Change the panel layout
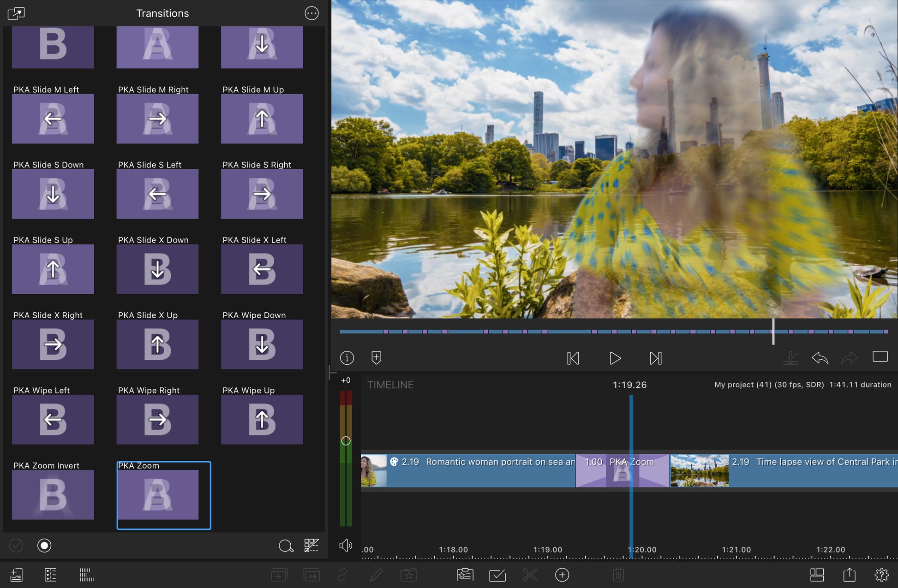 pyautogui.click(x=817, y=575)
